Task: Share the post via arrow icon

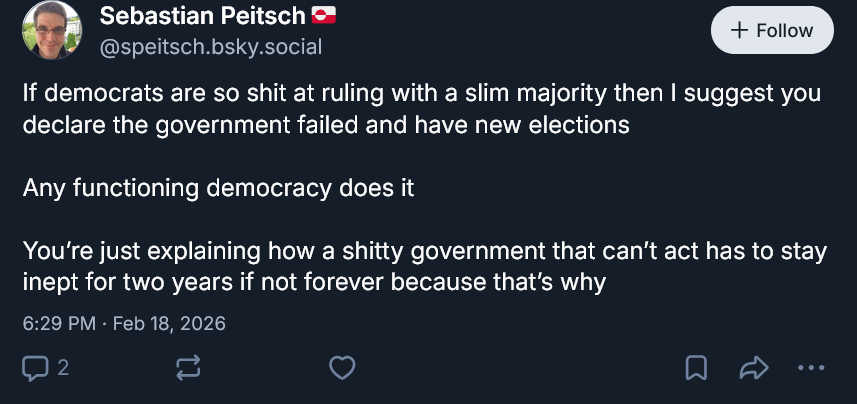Action: (x=751, y=368)
